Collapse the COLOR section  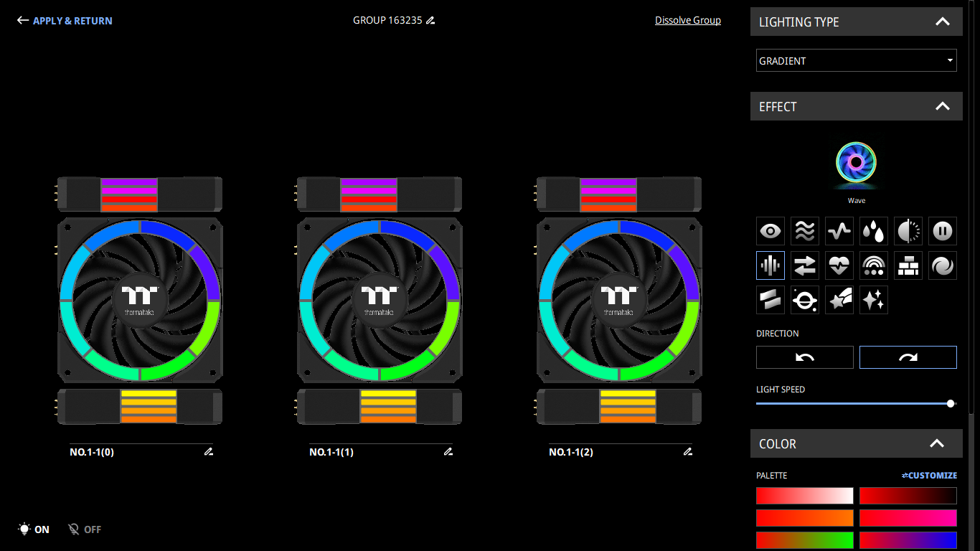pos(937,443)
